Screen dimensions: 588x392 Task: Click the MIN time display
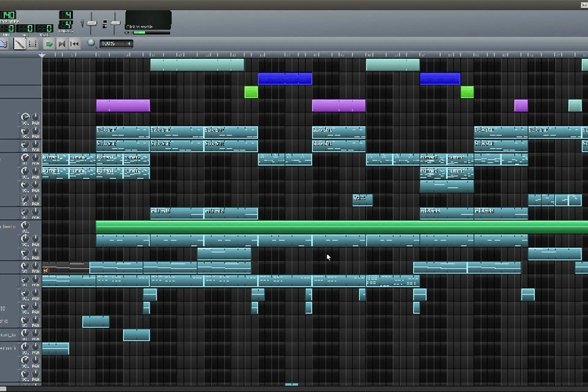coord(7,28)
